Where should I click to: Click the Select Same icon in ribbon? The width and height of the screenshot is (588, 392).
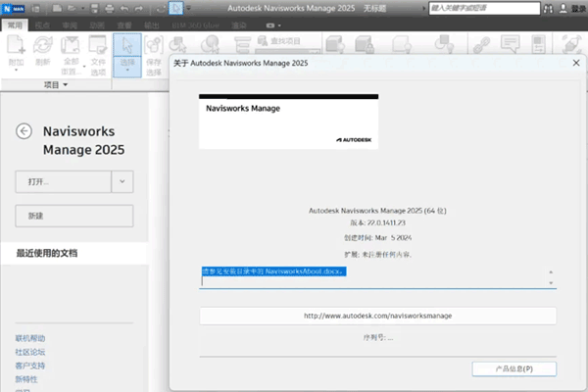pos(211,44)
